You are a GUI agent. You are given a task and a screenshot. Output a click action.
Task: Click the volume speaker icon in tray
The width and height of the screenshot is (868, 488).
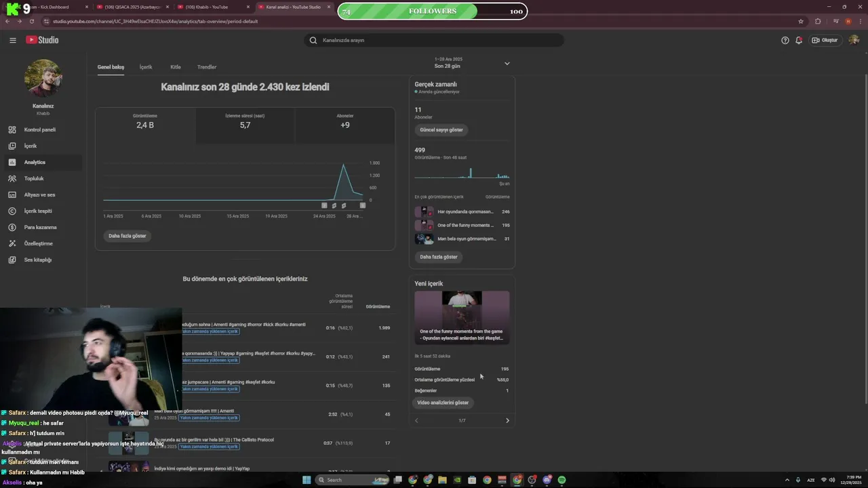(832, 480)
